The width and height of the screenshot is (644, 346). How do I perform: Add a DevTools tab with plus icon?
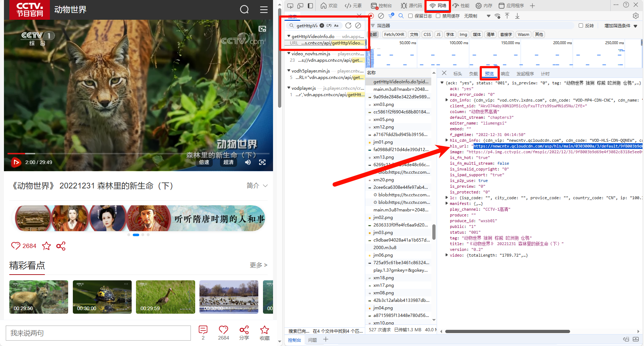pyautogui.click(x=532, y=5)
